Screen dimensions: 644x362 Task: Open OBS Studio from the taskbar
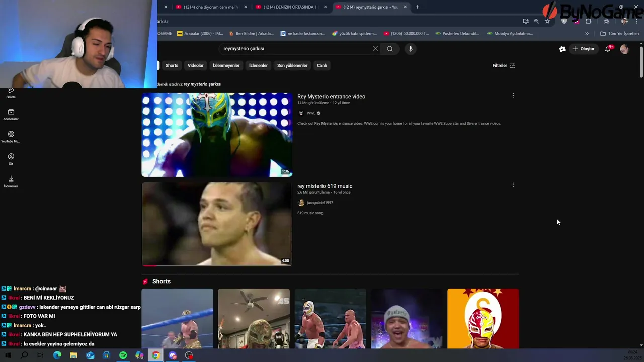pyautogui.click(x=189, y=355)
